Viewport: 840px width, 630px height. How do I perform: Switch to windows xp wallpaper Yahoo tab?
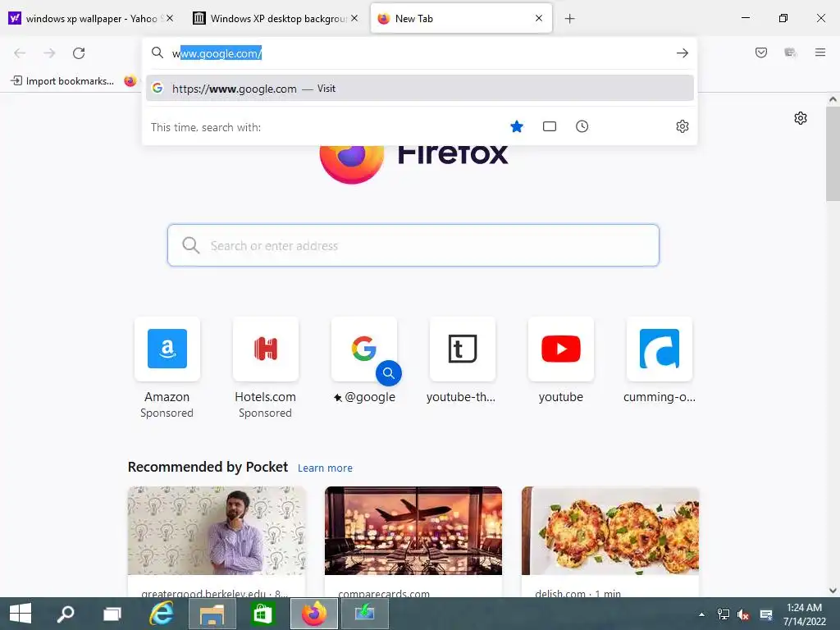click(91, 19)
